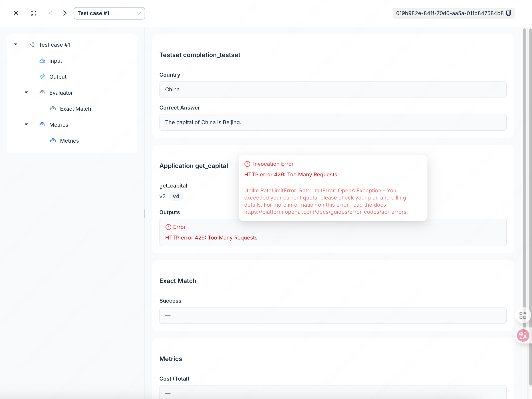Click the Invocation Error warning icon
This screenshot has height=399, width=532.
(247, 164)
